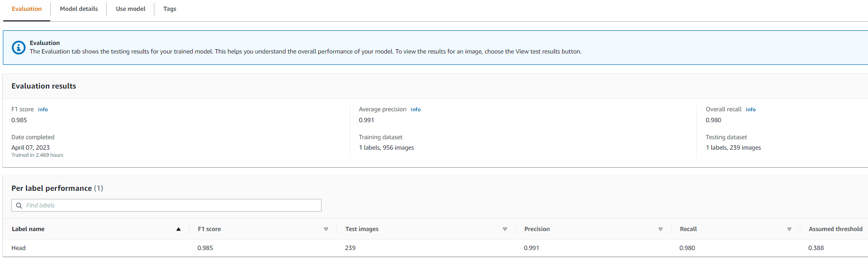The width and height of the screenshot is (868, 259).
Task: Click the Assumed threshold column header
Action: (835, 229)
